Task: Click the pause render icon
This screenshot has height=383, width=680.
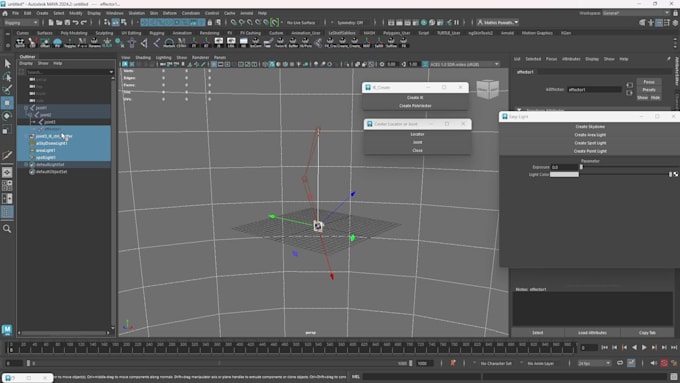Action: click(x=456, y=23)
